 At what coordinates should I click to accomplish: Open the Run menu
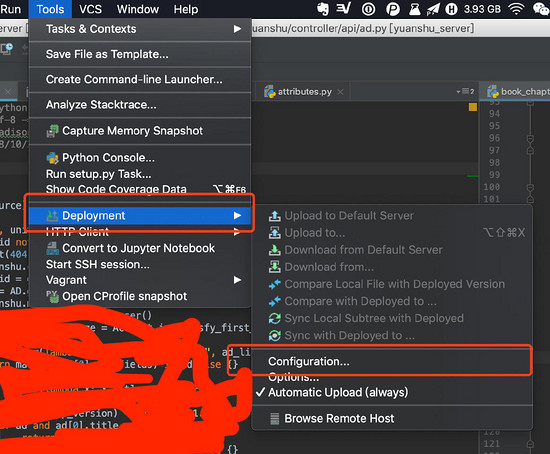11,9
